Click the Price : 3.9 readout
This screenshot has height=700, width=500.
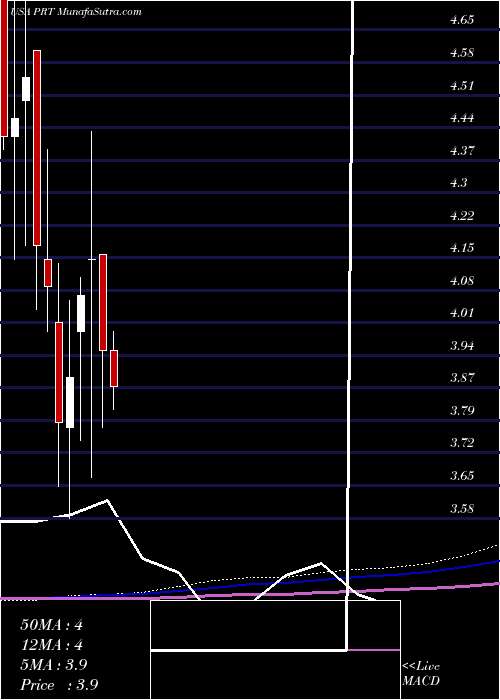tap(59, 685)
